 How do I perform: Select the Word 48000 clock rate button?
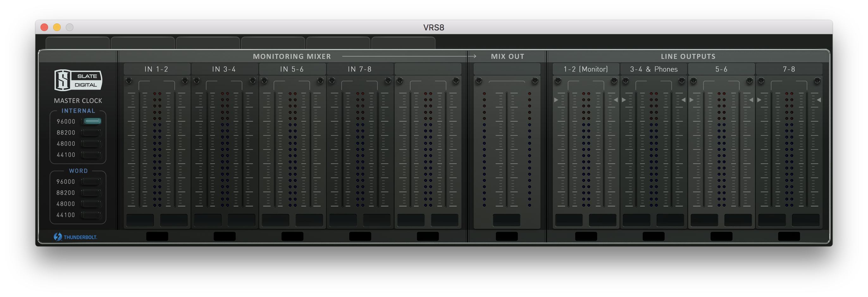tap(92, 204)
